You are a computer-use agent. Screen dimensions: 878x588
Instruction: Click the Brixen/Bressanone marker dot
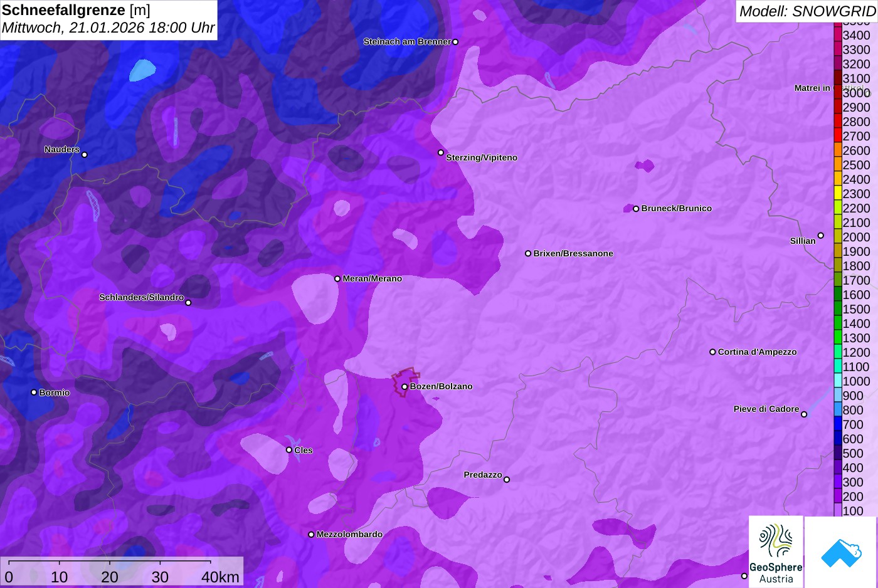[528, 254]
